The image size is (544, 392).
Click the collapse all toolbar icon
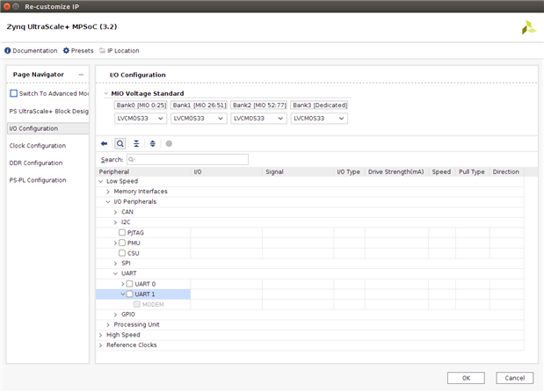(x=136, y=143)
